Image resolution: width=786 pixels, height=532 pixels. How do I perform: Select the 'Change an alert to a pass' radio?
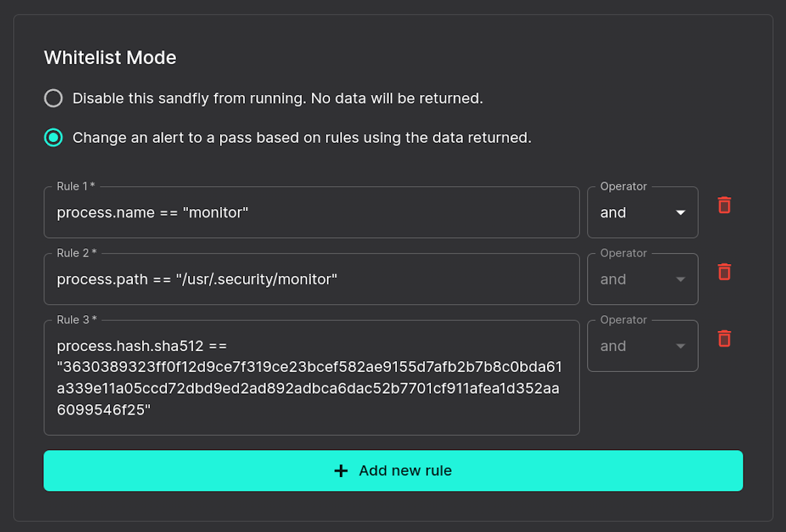(53, 138)
